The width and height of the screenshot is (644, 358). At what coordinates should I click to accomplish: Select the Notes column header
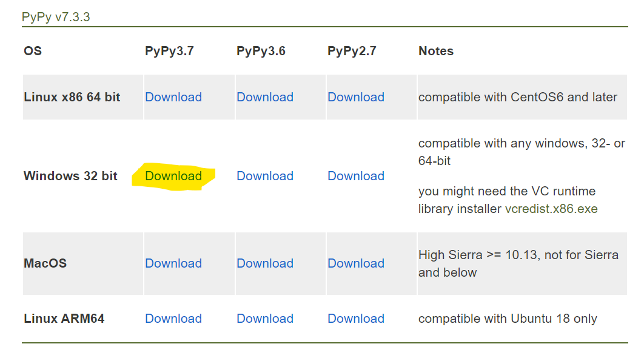pyautogui.click(x=436, y=51)
